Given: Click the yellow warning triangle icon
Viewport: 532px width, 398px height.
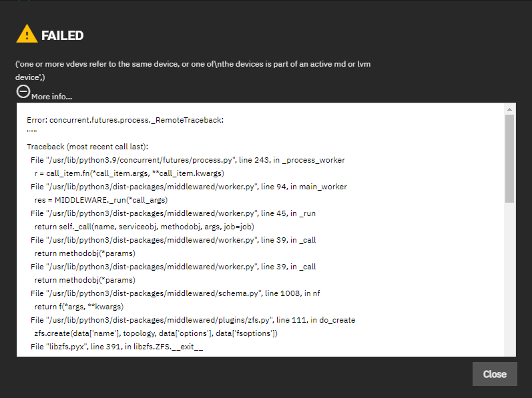Looking at the screenshot, I should [x=27, y=35].
